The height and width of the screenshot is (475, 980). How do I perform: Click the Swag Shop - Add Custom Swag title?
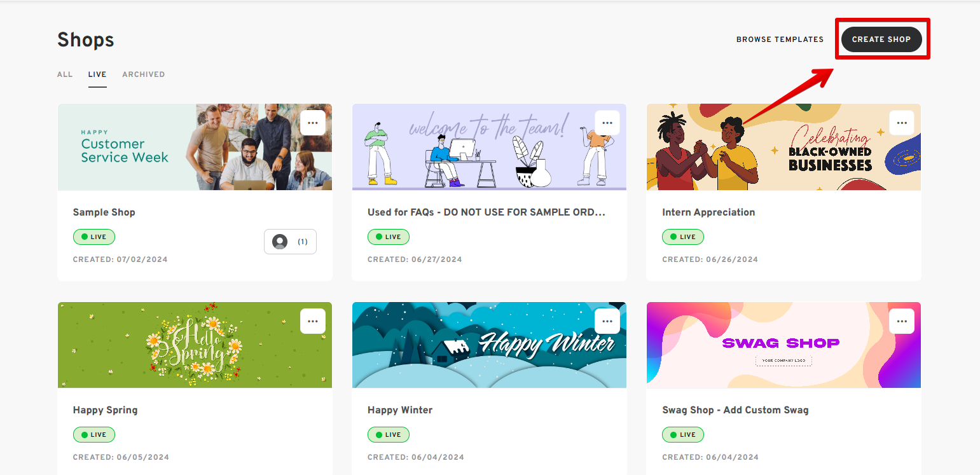point(735,410)
